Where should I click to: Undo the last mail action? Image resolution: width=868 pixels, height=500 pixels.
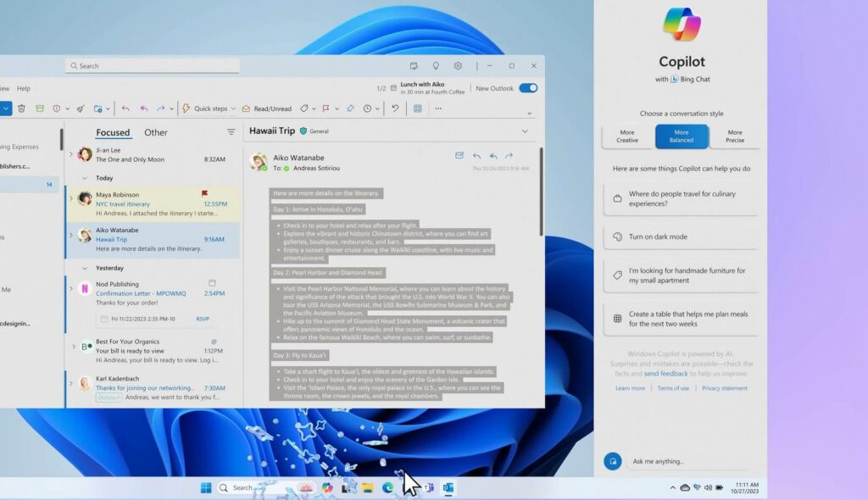coord(395,108)
